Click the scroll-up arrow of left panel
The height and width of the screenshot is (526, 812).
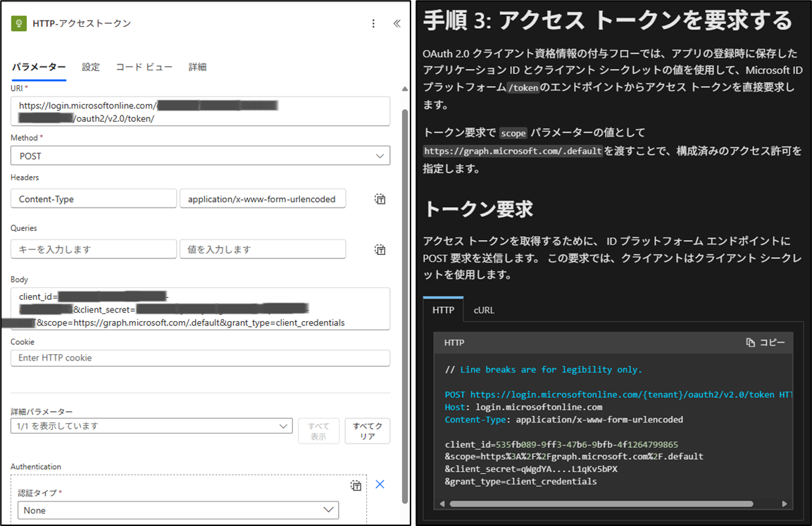[x=405, y=89]
